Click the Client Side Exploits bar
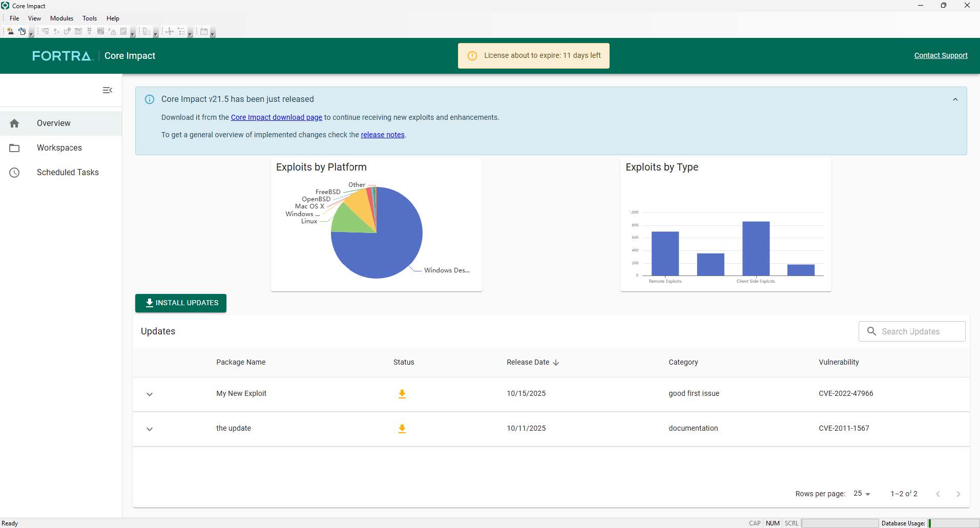This screenshot has width=980, height=528. pyautogui.click(x=756, y=248)
